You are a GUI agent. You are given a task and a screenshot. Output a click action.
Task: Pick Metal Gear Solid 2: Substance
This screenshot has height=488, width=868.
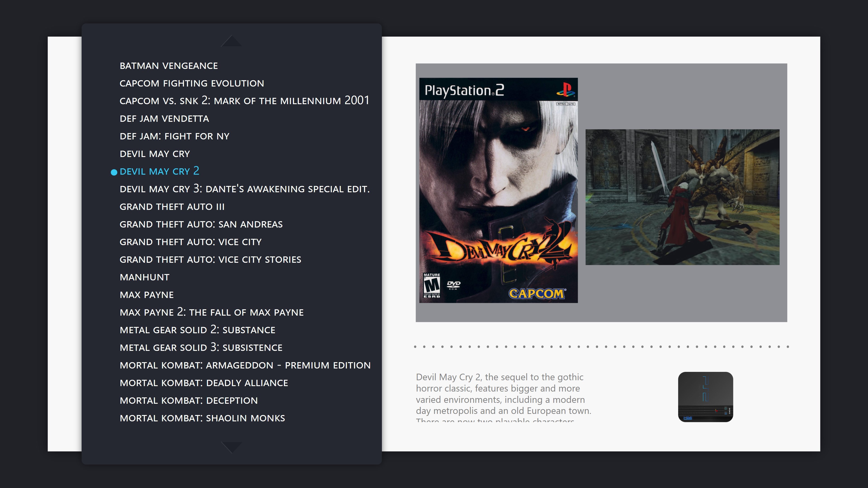(x=198, y=329)
